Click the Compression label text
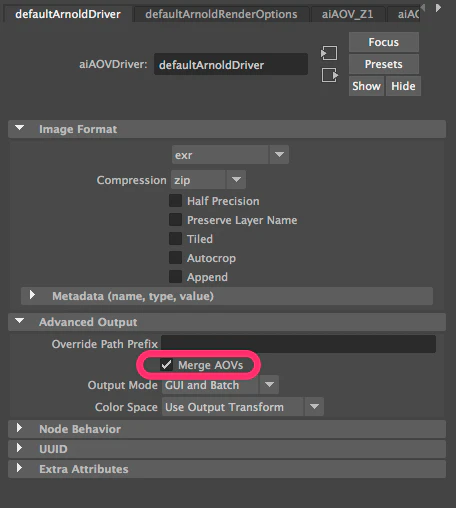The image size is (456, 508). 131,180
